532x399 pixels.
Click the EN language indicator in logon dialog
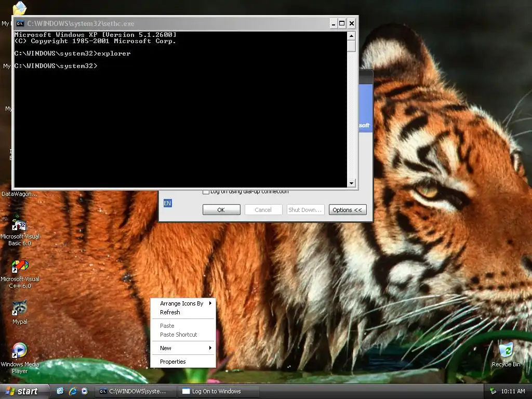(x=167, y=203)
